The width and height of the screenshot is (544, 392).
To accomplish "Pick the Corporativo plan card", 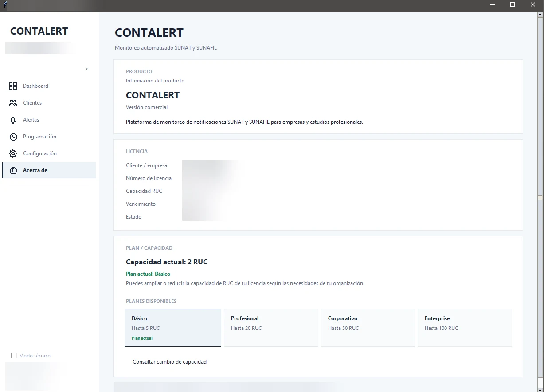I will (x=368, y=328).
